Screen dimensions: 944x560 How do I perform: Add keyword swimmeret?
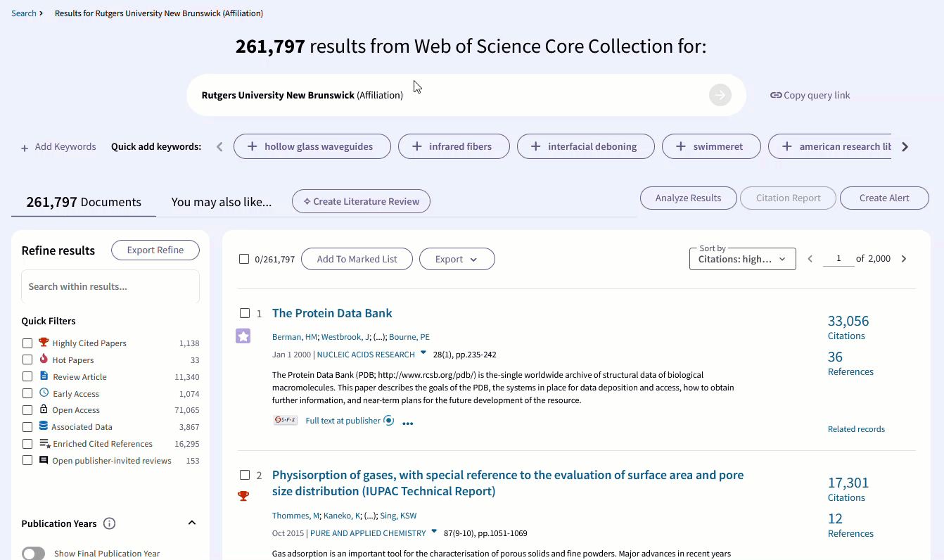click(x=712, y=146)
